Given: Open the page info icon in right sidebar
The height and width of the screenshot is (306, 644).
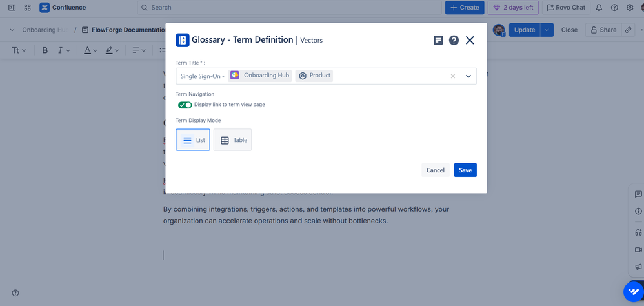Looking at the screenshot, I should (638, 211).
